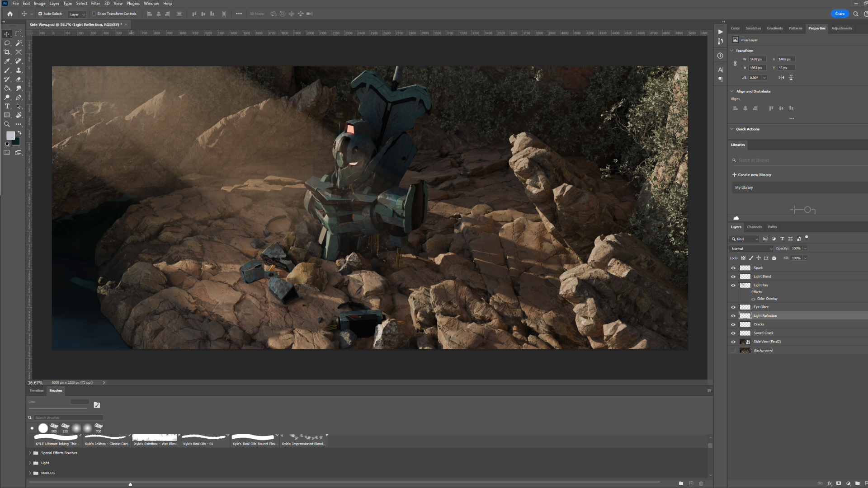
Task: Select the Eraser tool
Action: point(19,79)
